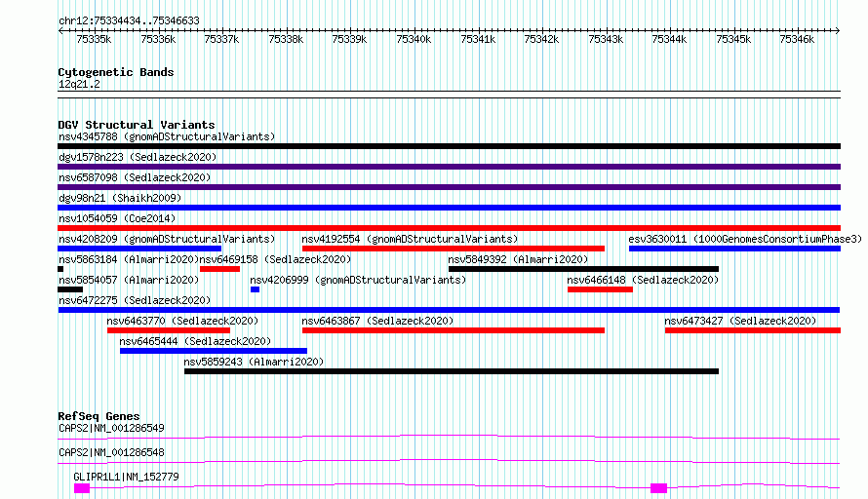The height and width of the screenshot is (499, 868).
Task: Open the nsv6466148 Sedlazeck2020 label
Action: click(x=643, y=280)
